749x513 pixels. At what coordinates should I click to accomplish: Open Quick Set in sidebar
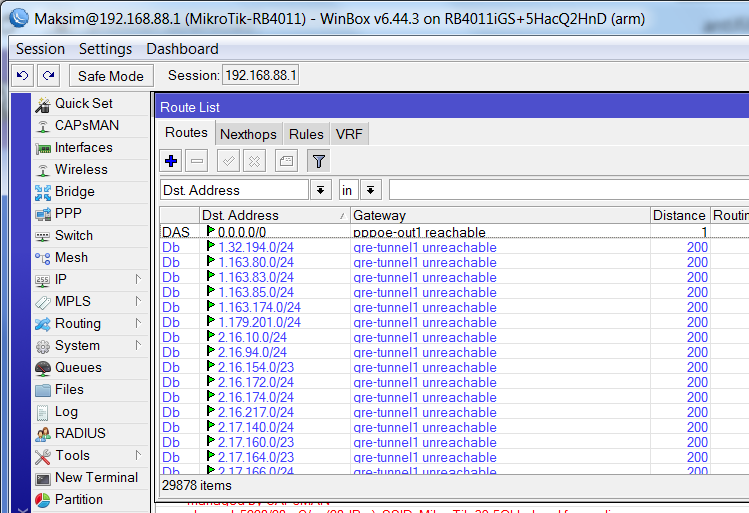(x=91, y=104)
